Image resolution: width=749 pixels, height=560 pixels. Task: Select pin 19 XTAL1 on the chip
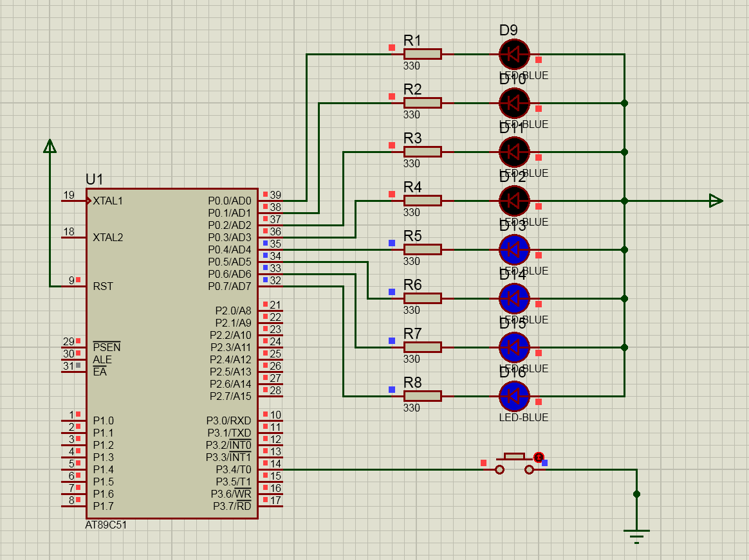pyautogui.click(x=73, y=201)
